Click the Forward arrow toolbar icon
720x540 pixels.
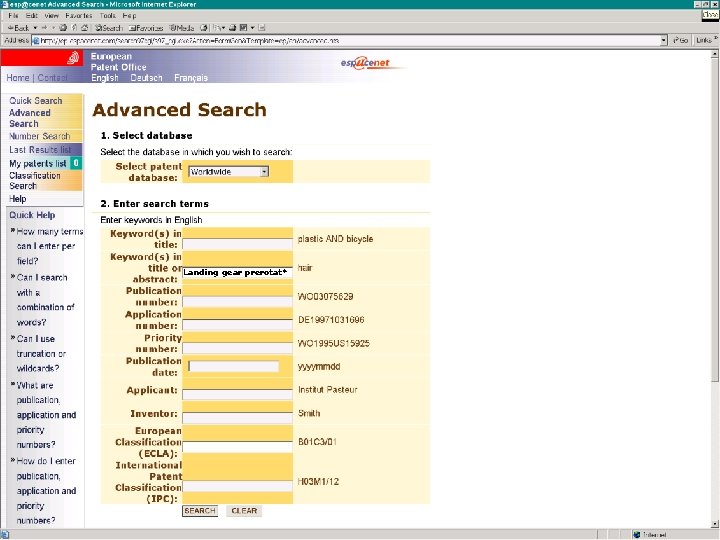point(45,28)
